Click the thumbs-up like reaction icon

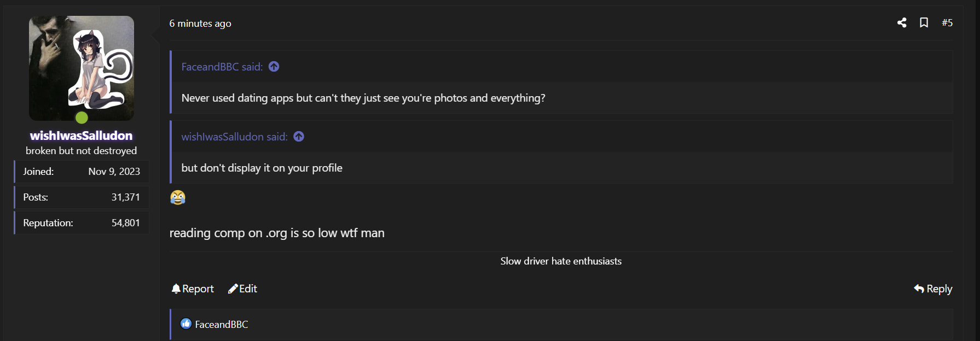186,324
